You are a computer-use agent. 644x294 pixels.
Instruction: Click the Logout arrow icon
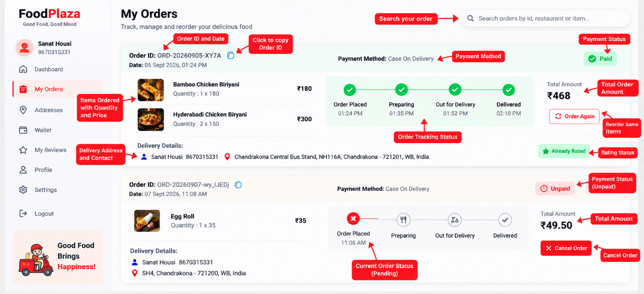coord(23,213)
